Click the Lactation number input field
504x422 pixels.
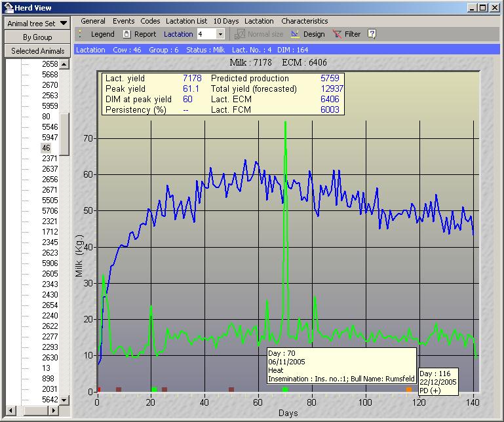(206, 34)
